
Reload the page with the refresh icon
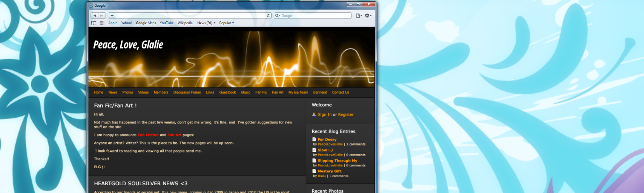(x=268, y=15)
